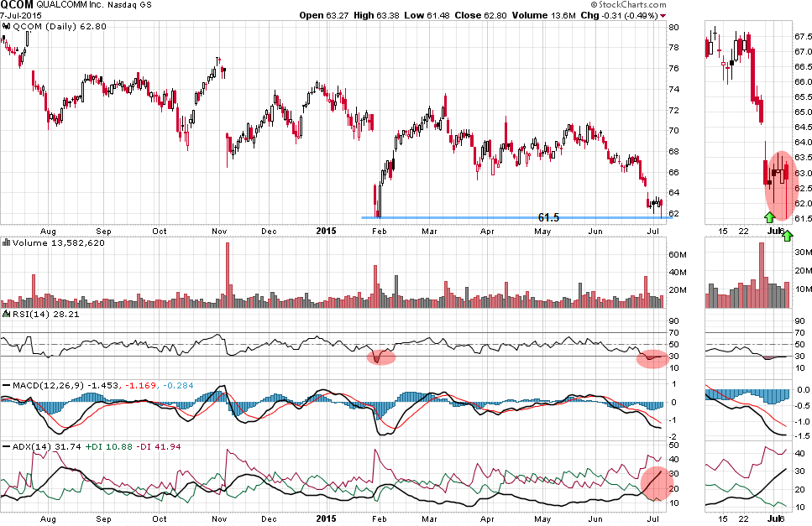Click the -0.5 MACD label in zoom panel

pyautogui.click(x=802, y=405)
